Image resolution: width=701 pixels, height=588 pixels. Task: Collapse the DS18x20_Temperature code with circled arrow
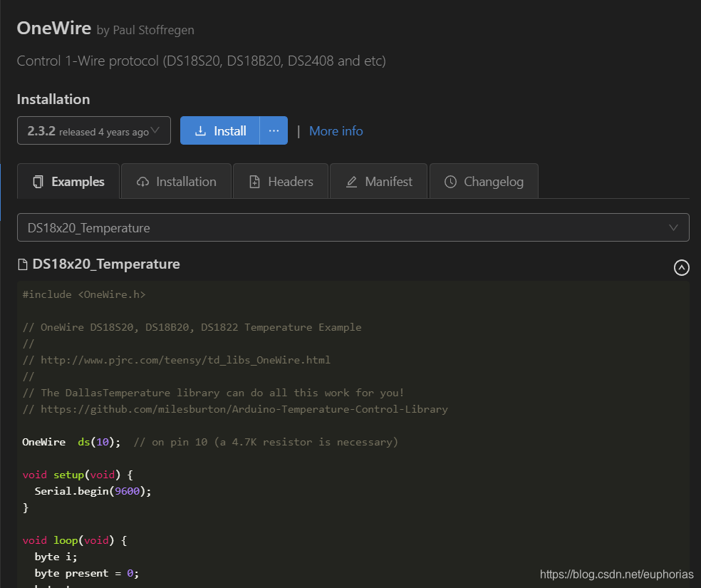(681, 267)
